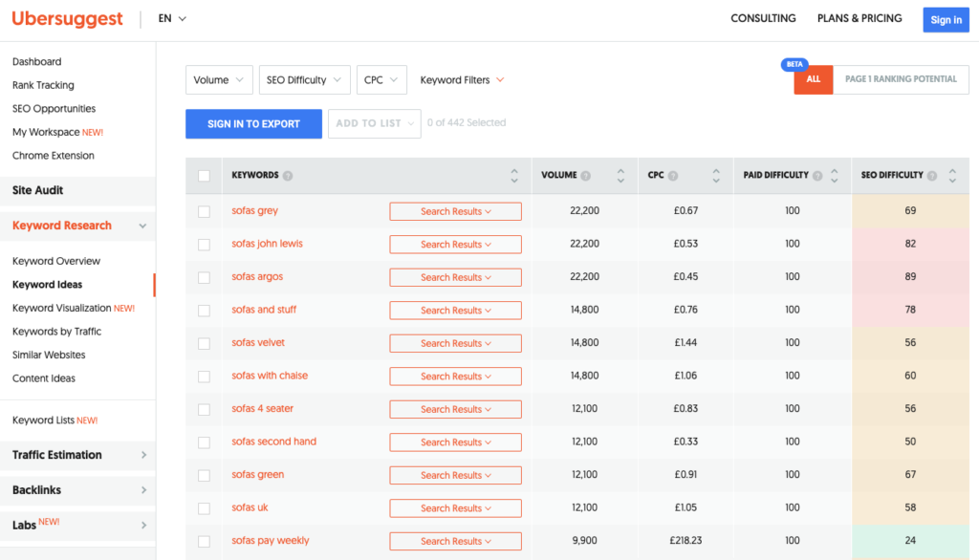Image resolution: width=979 pixels, height=560 pixels.
Task: Click Sign In To Export button
Action: click(253, 123)
